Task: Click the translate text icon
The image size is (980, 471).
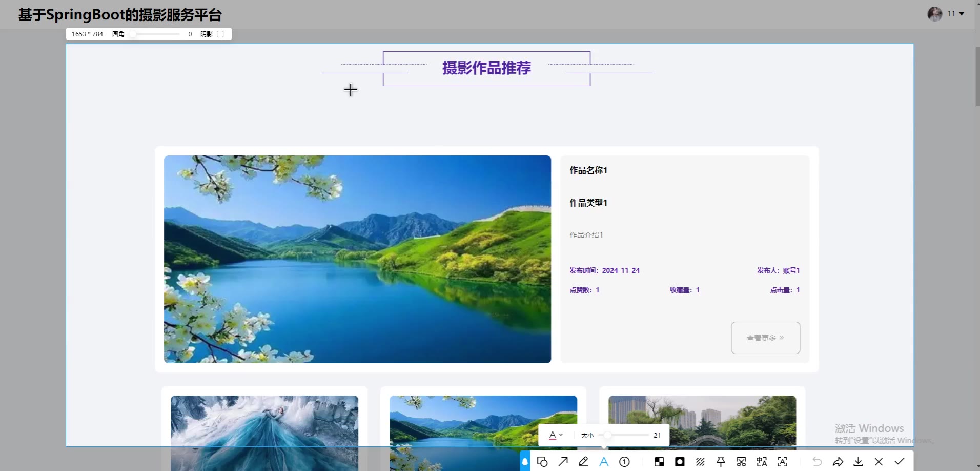Action: coord(762,462)
